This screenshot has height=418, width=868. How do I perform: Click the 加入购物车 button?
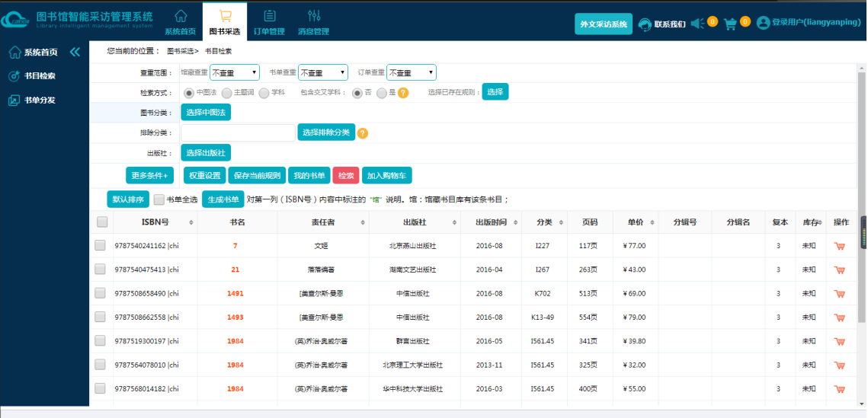click(387, 175)
